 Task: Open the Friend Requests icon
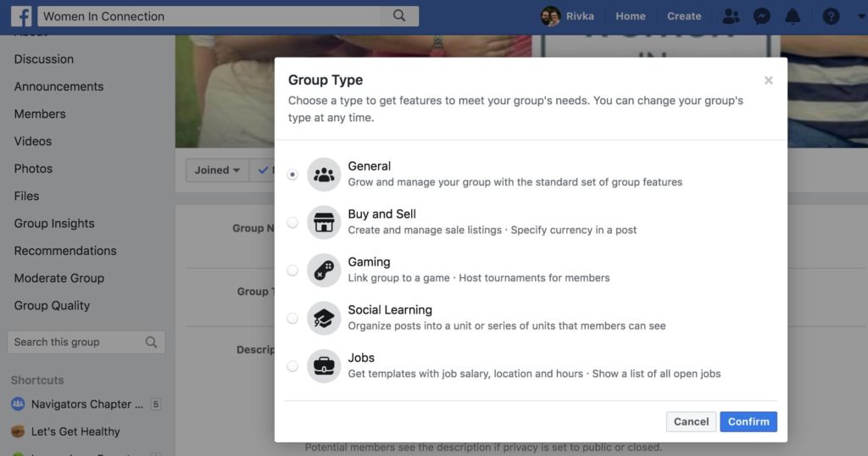pyautogui.click(x=730, y=16)
